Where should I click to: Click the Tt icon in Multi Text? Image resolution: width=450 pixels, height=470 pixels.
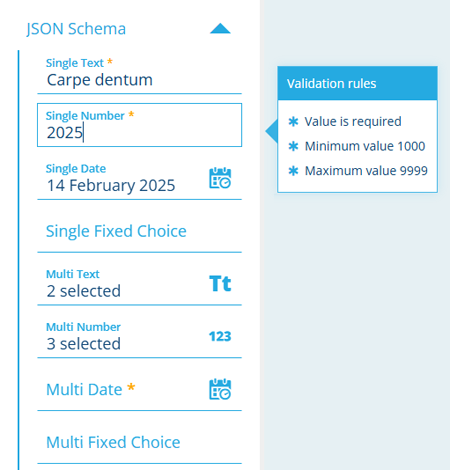coord(220,284)
